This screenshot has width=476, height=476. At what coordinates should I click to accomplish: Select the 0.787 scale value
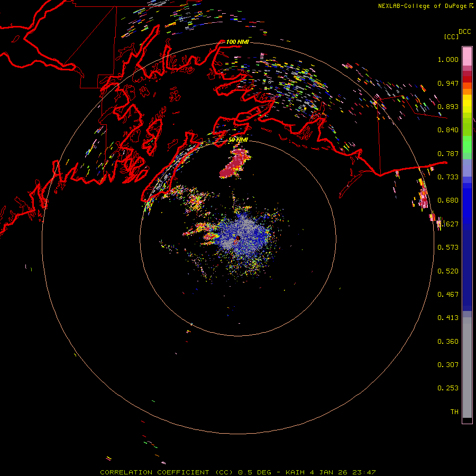click(x=448, y=153)
